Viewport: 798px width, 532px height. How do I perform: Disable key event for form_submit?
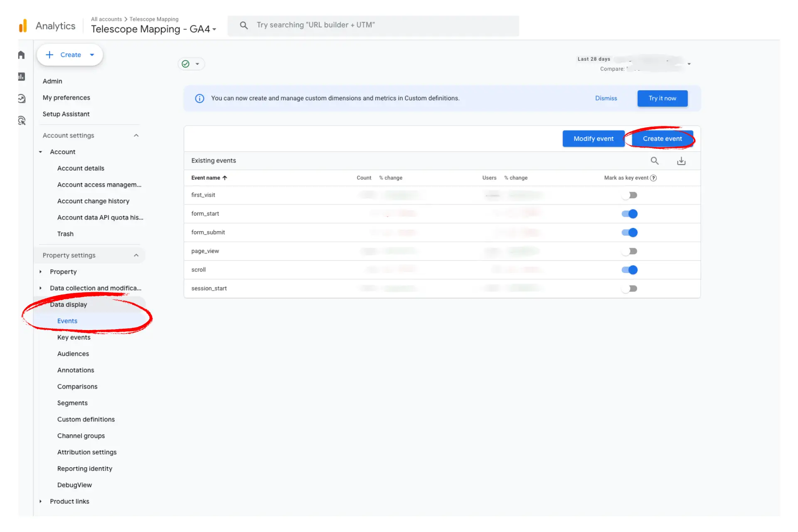click(629, 233)
